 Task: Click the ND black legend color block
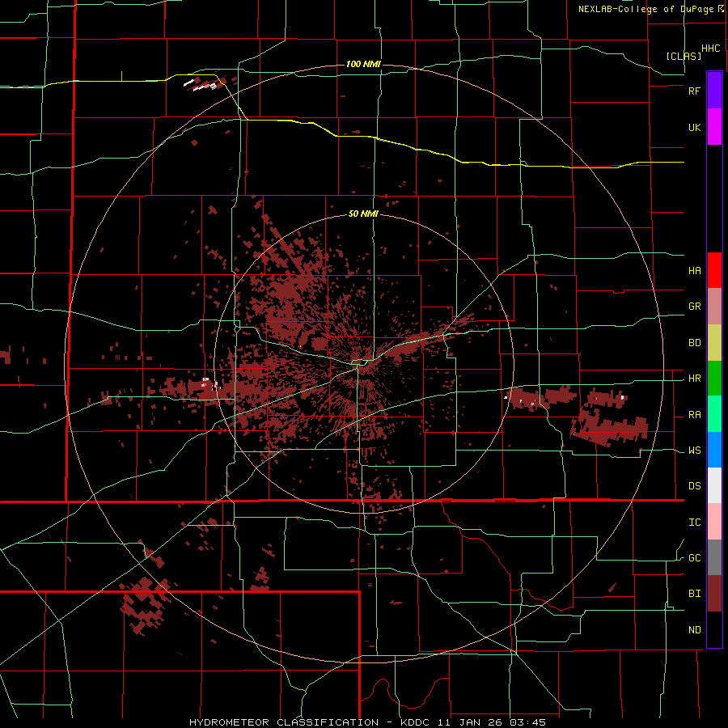(714, 629)
